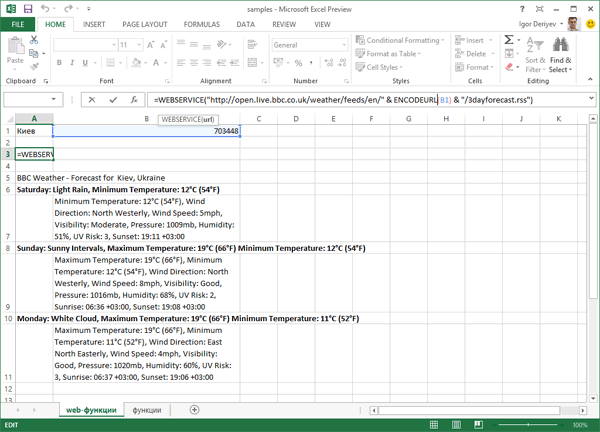Click the Format Painter brush icon
This screenshot has width=600, height=432.
click(x=34, y=67)
